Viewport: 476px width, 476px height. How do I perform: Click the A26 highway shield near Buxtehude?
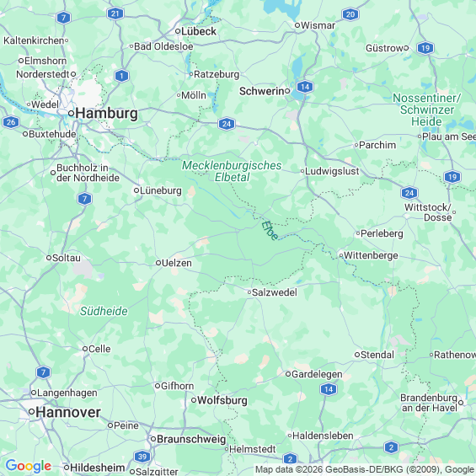click(11, 122)
